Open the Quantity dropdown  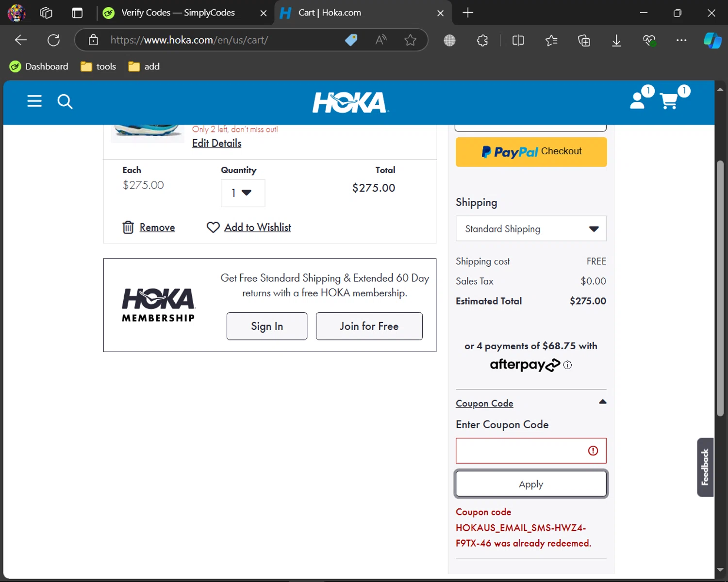(x=243, y=193)
